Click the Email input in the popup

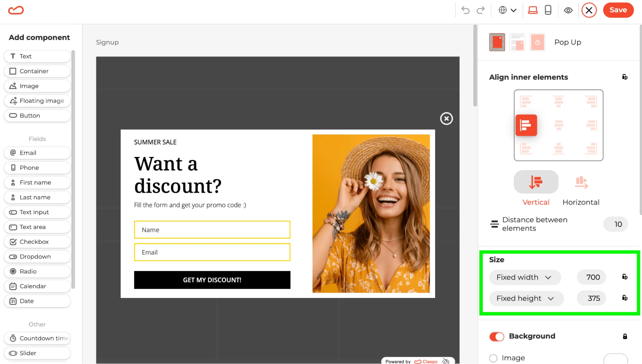point(212,252)
